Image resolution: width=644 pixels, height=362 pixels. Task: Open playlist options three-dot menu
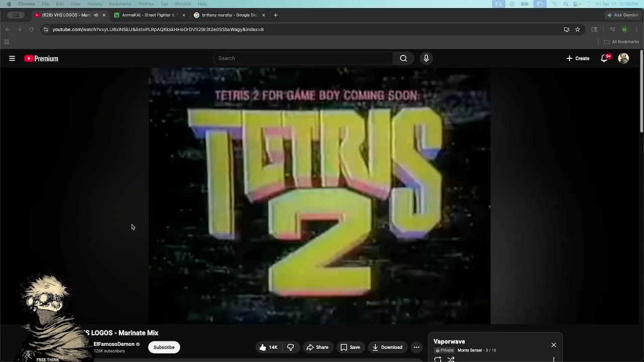(553, 359)
